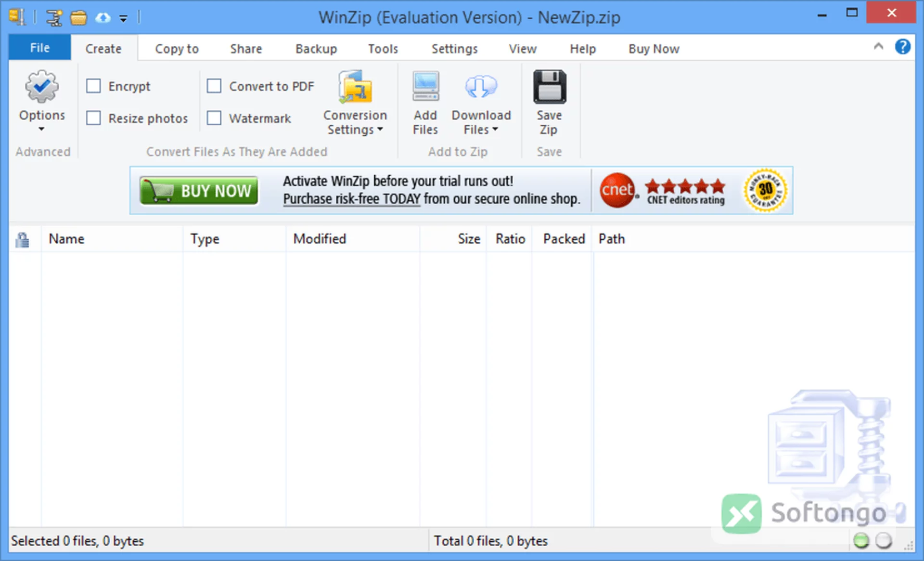The image size is (924, 561).
Task: Enable the Resize photos checkbox
Action: click(x=93, y=118)
